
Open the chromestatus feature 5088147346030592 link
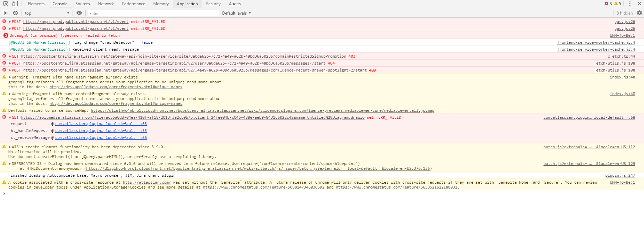click(264, 187)
